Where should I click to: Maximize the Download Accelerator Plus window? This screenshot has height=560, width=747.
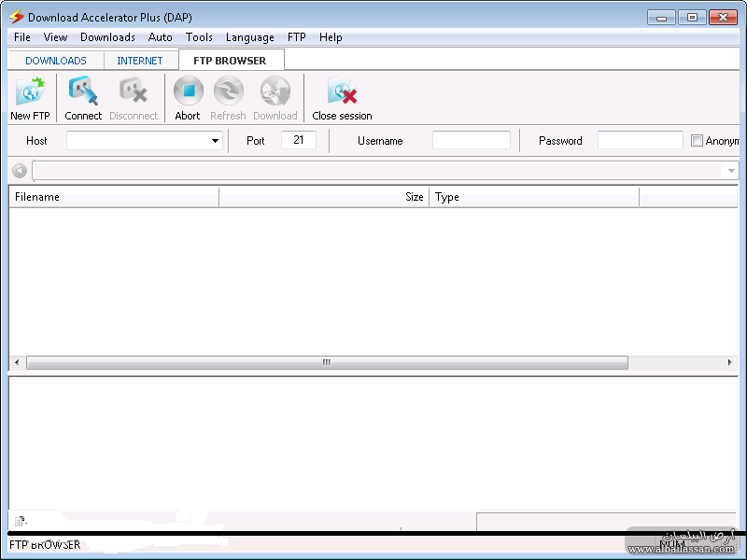pos(692,18)
